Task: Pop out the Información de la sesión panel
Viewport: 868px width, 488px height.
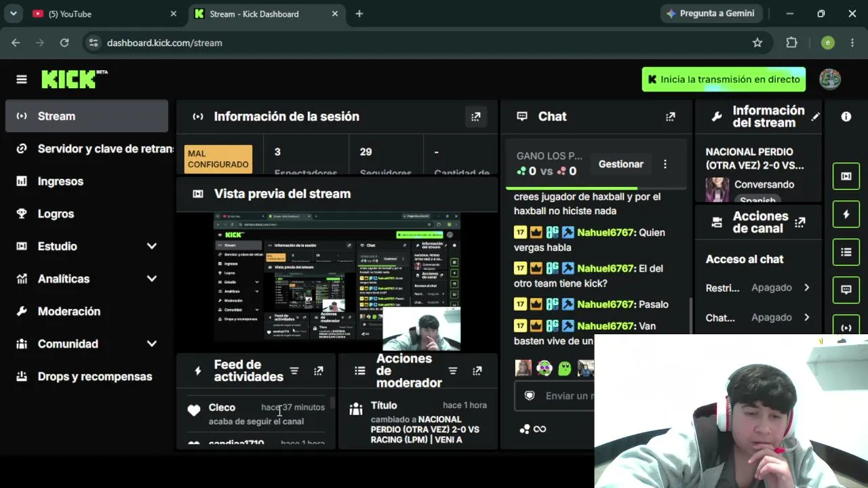Action: pos(476,117)
